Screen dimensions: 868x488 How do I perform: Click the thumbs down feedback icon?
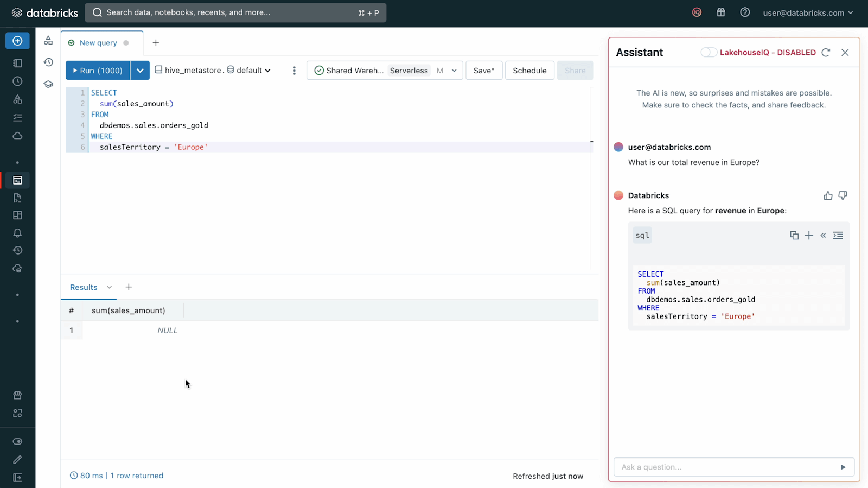[843, 195]
